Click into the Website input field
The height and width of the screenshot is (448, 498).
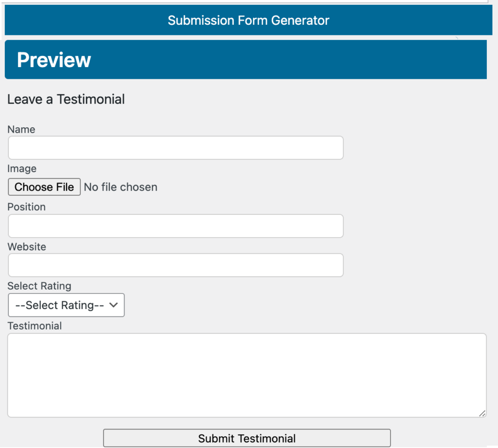pos(176,265)
